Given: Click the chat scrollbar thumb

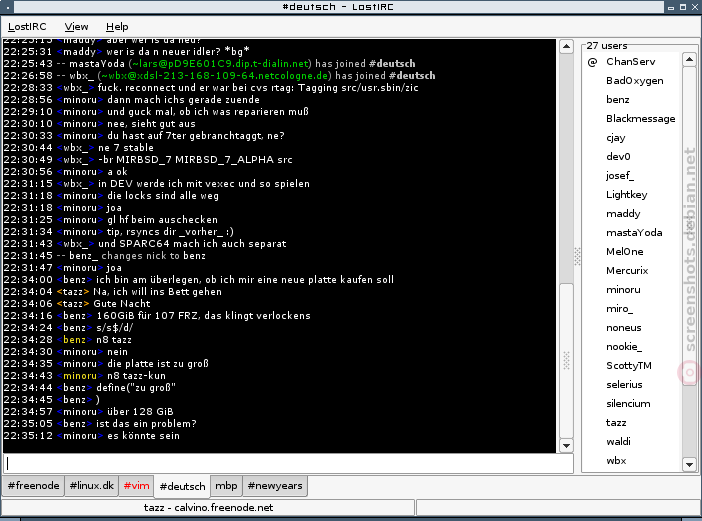Looking at the screenshot, I should [x=566, y=360].
